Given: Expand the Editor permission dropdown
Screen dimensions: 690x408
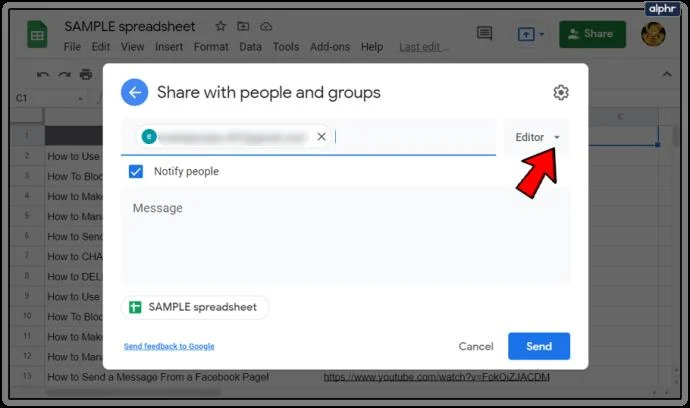Looking at the screenshot, I should [x=537, y=137].
